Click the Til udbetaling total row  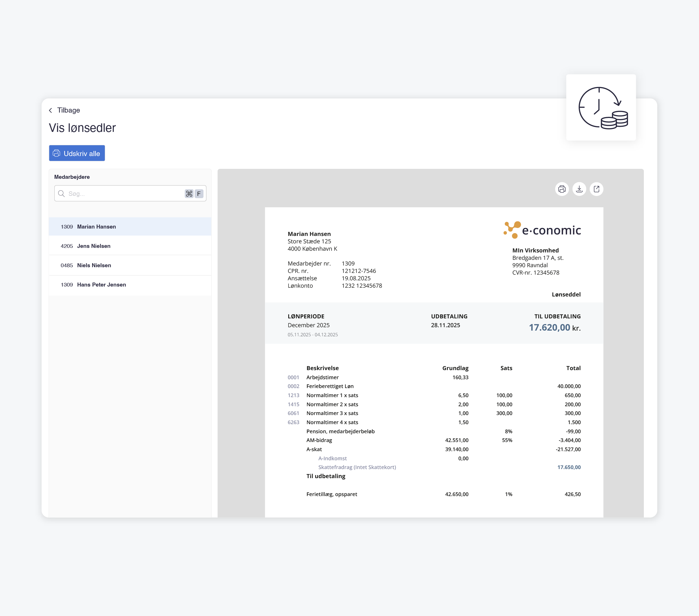[x=325, y=476]
